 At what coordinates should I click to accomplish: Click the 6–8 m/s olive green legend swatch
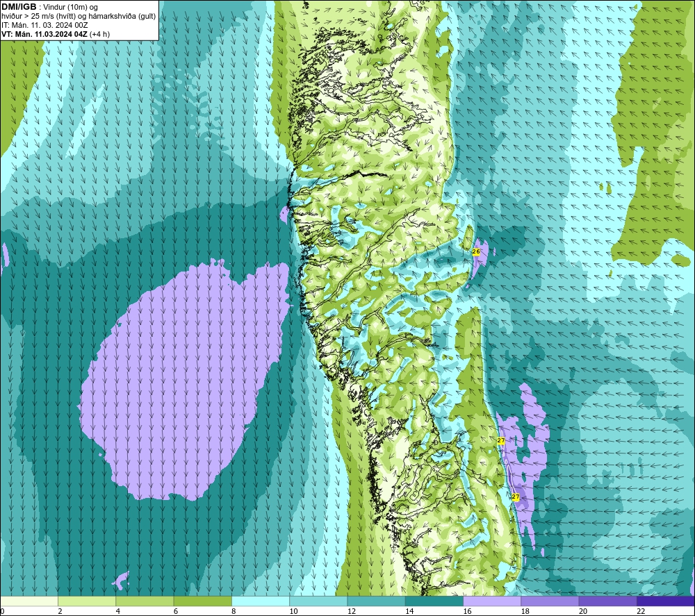point(202,601)
